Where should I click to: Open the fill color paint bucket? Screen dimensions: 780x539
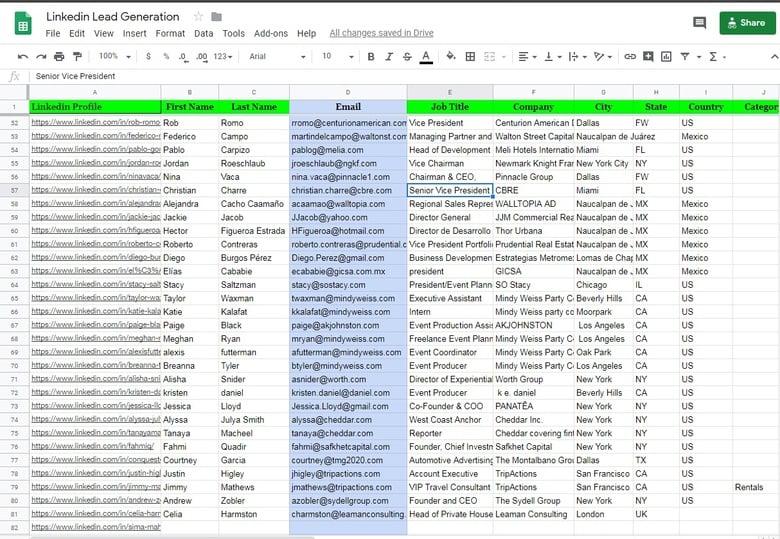tap(451, 56)
